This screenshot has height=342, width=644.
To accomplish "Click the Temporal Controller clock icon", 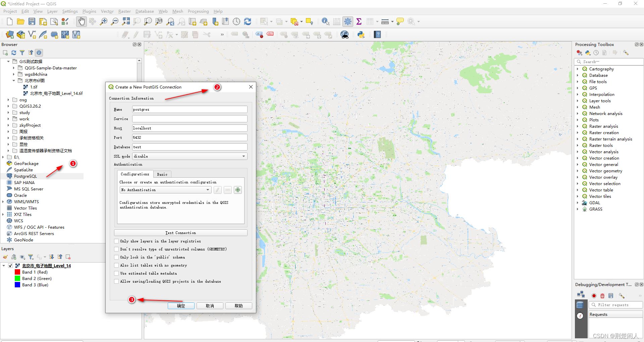I will click(x=236, y=22).
